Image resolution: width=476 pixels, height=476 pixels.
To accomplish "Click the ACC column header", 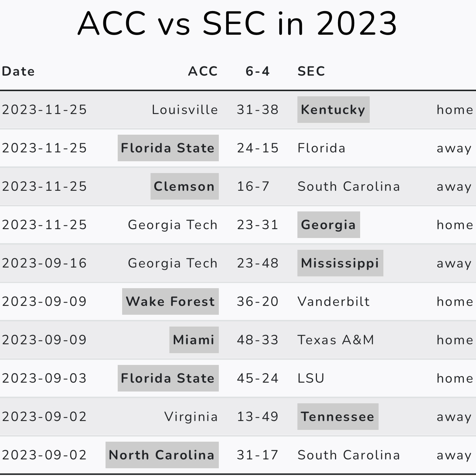I will [x=203, y=71].
